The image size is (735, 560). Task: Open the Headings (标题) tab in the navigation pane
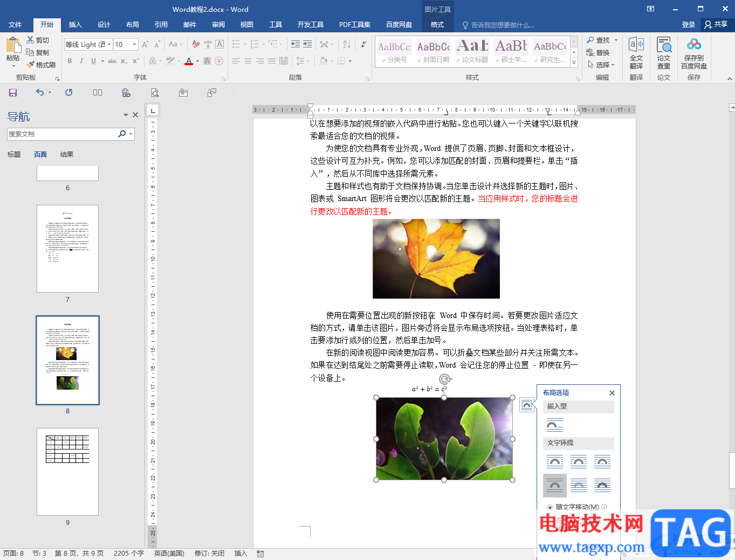point(14,155)
